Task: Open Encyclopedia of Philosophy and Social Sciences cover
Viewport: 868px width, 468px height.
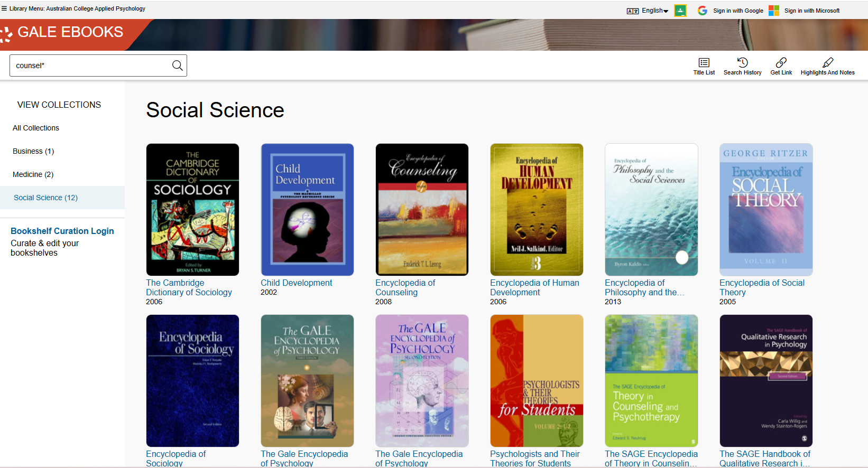Action: tap(651, 210)
